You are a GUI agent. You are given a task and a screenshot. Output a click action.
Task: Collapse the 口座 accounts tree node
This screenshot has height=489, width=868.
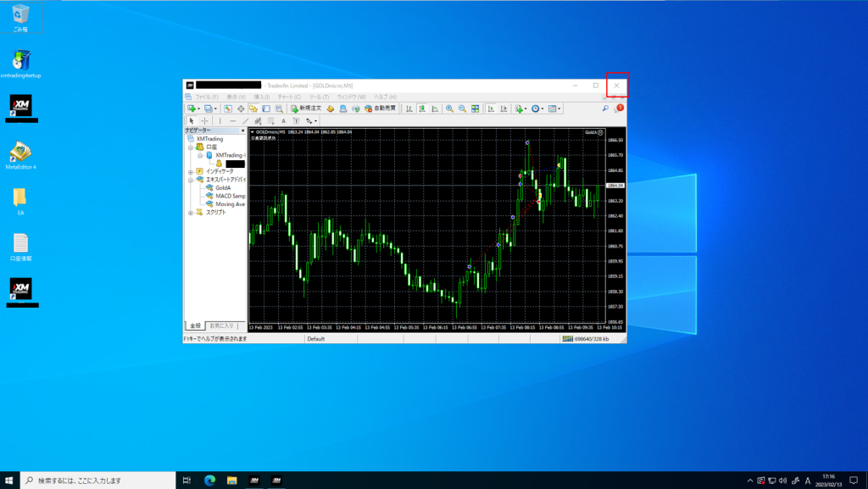pos(191,147)
